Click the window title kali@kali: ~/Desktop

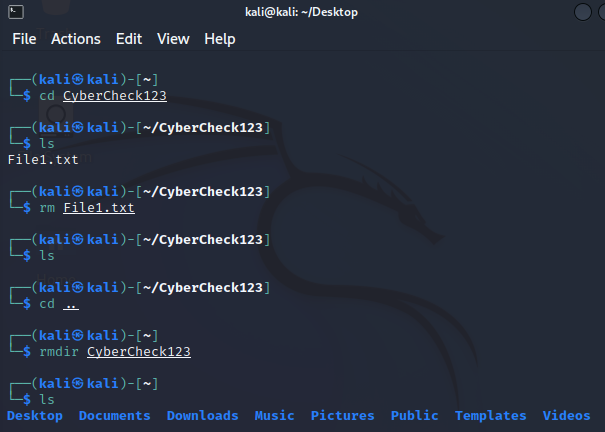[x=301, y=12]
